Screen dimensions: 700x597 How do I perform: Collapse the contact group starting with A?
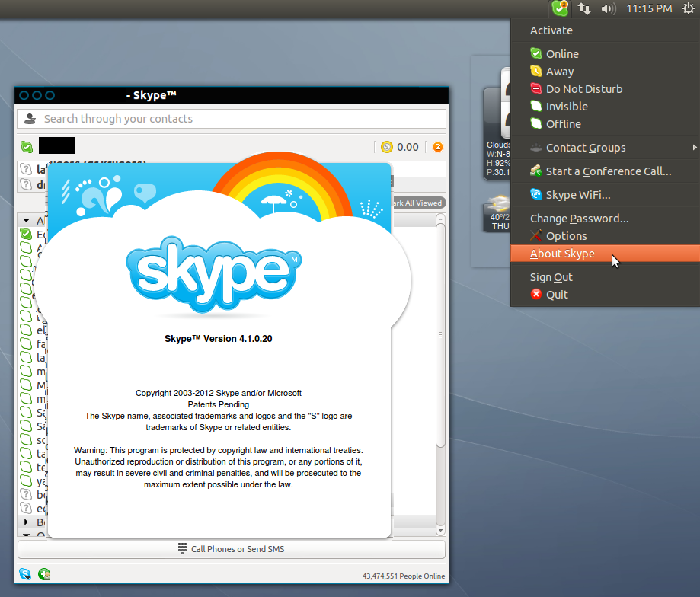tap(27, 220)
